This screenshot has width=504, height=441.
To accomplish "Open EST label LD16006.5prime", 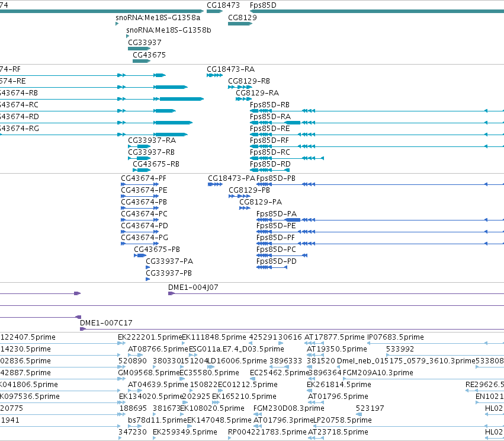I will [x=237, y=361].
